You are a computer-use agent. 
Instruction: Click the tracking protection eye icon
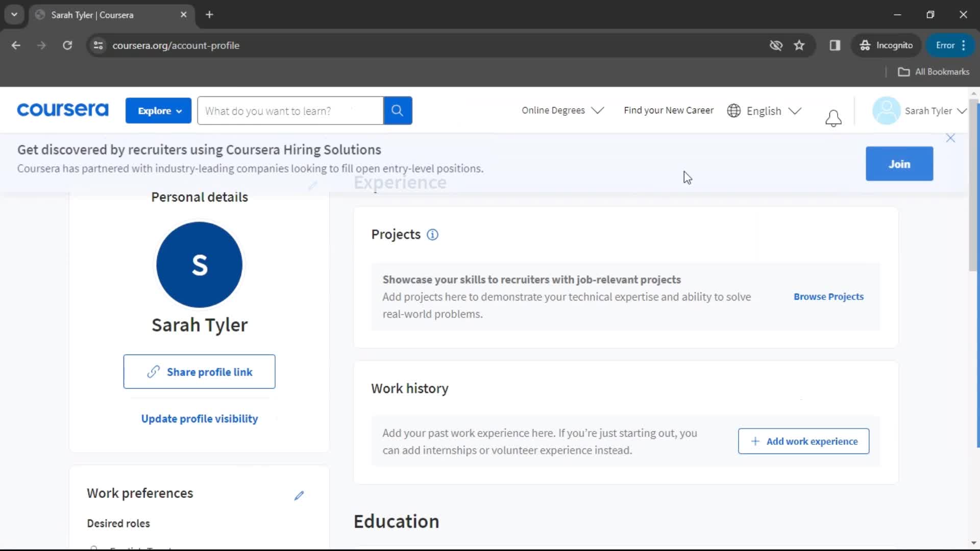point(776,45)
